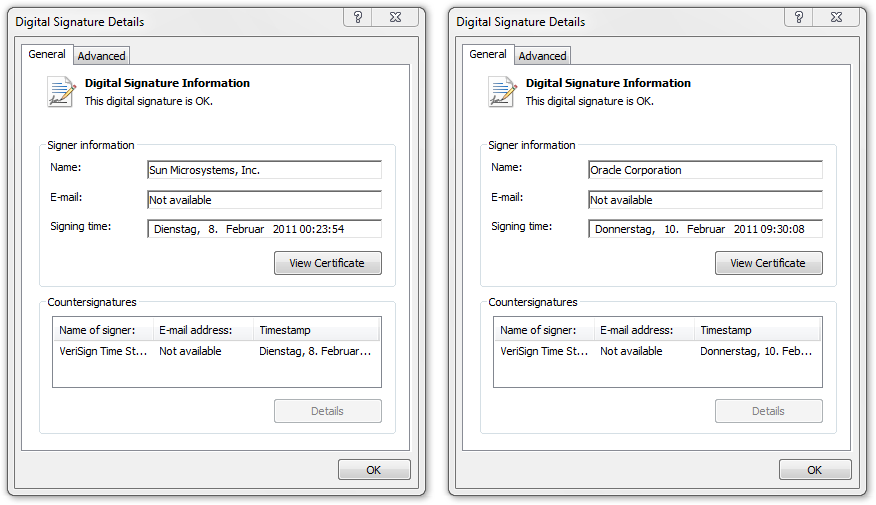Click the Donnerstag, 10. Feb timestamp cell
The image size is (876, 505).
click(x=756, y=351)
